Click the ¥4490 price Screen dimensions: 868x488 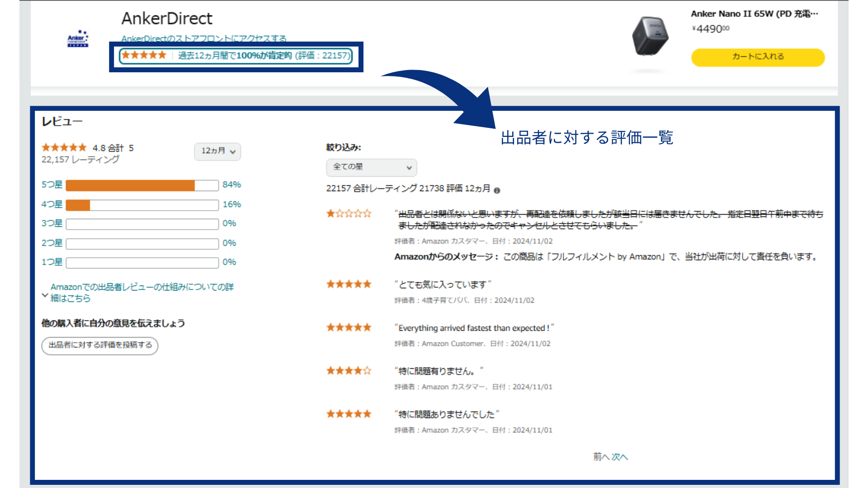pyautogui.click(x=710, y=29)
